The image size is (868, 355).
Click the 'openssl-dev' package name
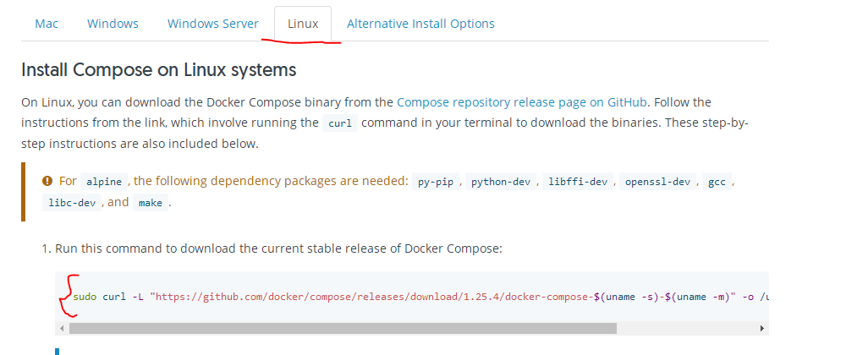pos(658,182)
